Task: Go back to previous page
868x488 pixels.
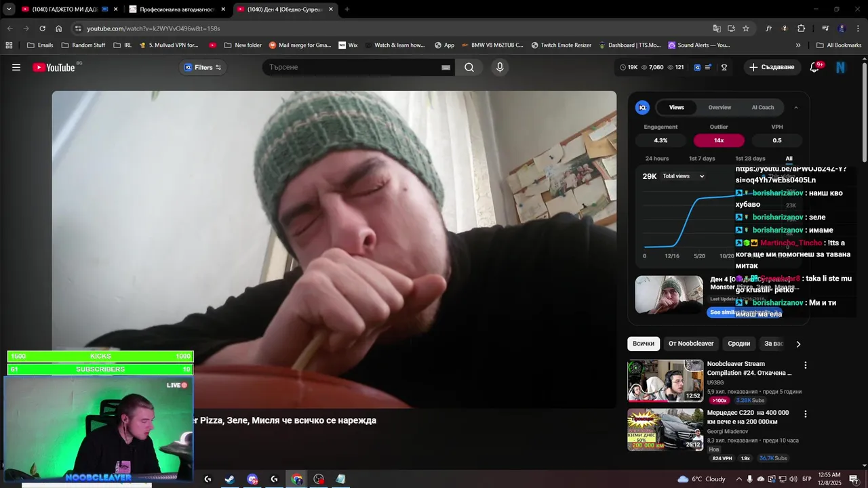Action: [9, 28]
